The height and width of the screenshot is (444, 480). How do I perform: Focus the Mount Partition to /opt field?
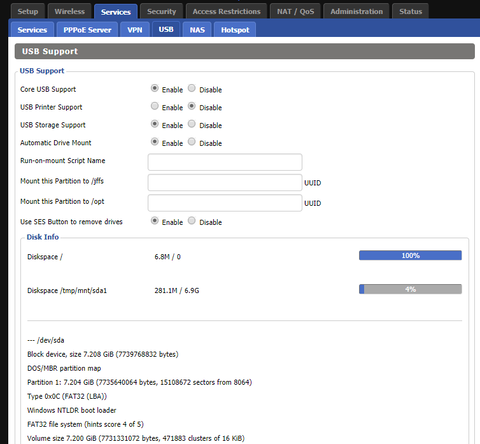[225, 203]
